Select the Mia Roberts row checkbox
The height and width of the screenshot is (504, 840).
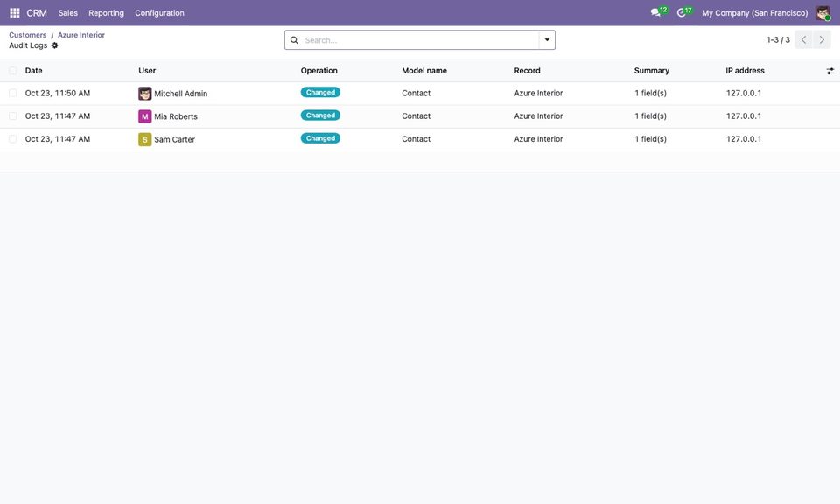[13, 116]
